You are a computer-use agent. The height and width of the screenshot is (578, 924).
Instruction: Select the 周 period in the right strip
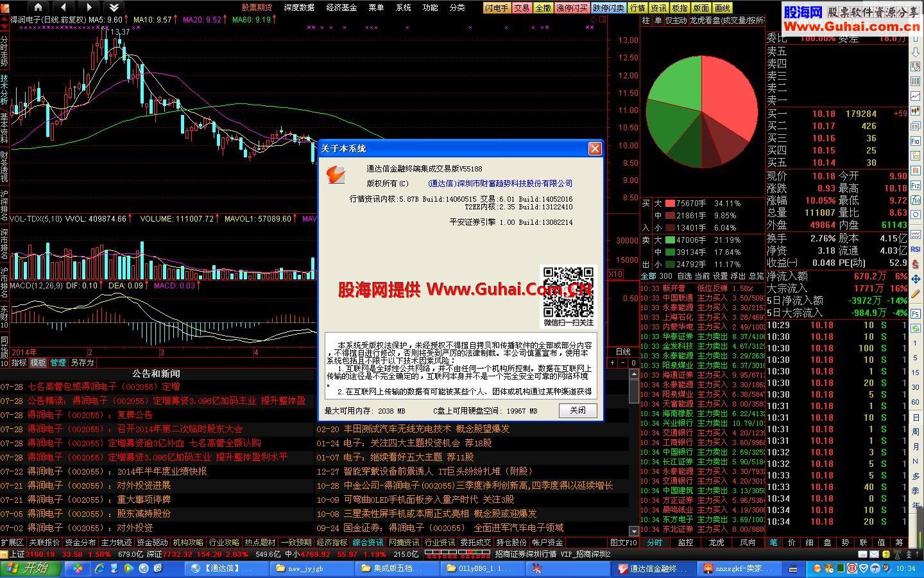[916, 432]
